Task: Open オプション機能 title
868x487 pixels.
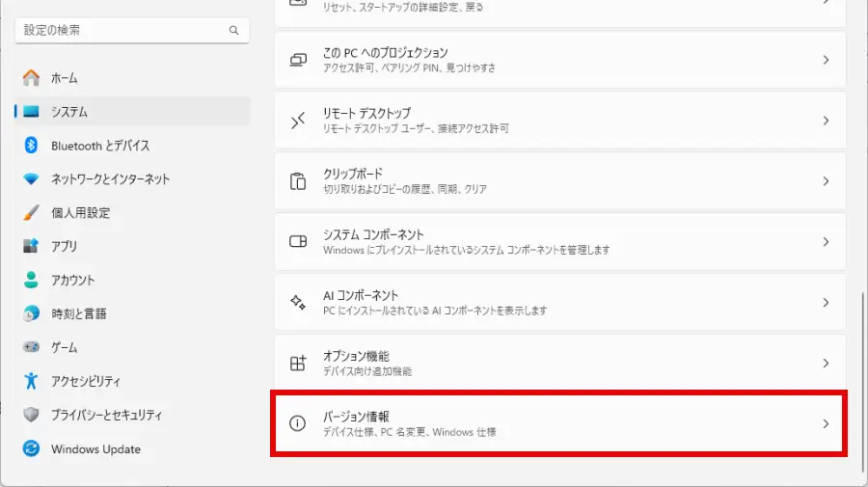Action: (356, 356)
